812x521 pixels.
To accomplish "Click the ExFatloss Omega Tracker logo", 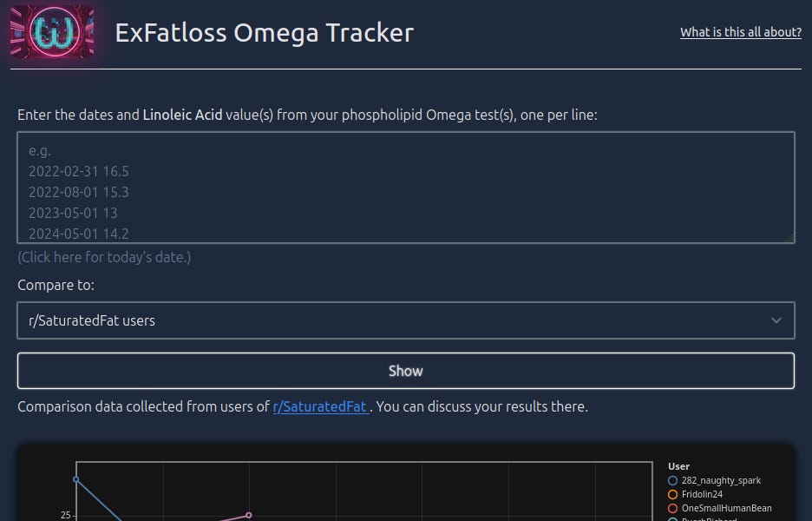I will (x=52, y=33).
